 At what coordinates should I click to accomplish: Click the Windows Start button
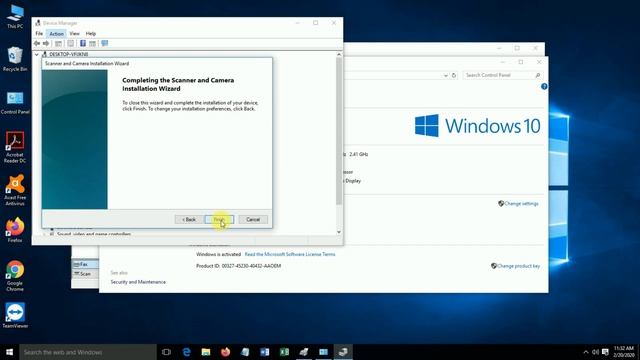pos(9,352)
